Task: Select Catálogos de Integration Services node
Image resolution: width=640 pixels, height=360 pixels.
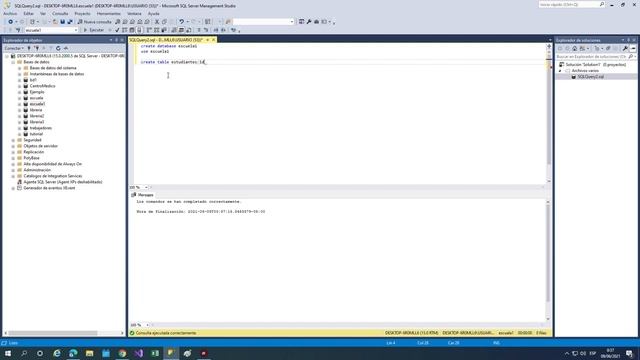Action: [53, 176]
